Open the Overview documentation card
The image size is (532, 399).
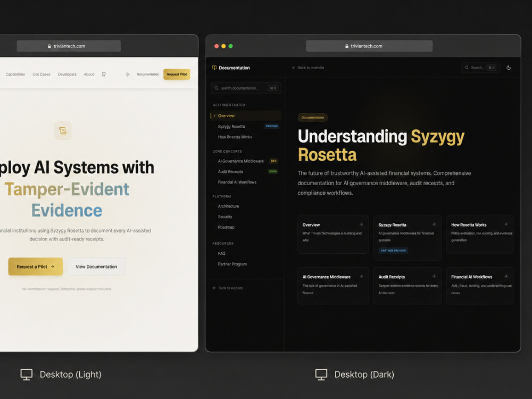coord(333,234)
